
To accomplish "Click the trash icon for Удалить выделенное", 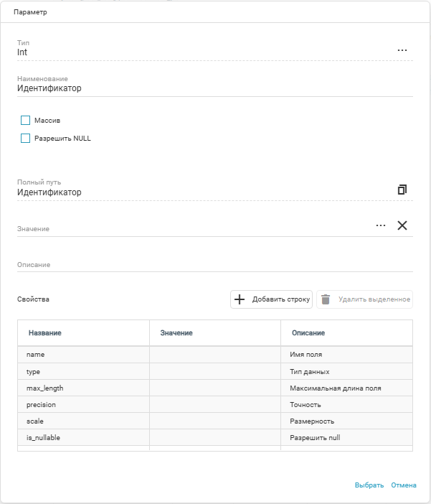I will point(326,299).
